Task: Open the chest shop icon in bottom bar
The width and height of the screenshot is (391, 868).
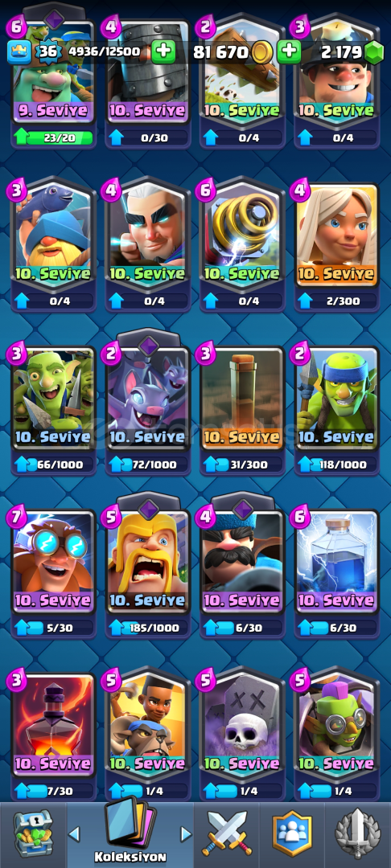Action: (33, 832)
